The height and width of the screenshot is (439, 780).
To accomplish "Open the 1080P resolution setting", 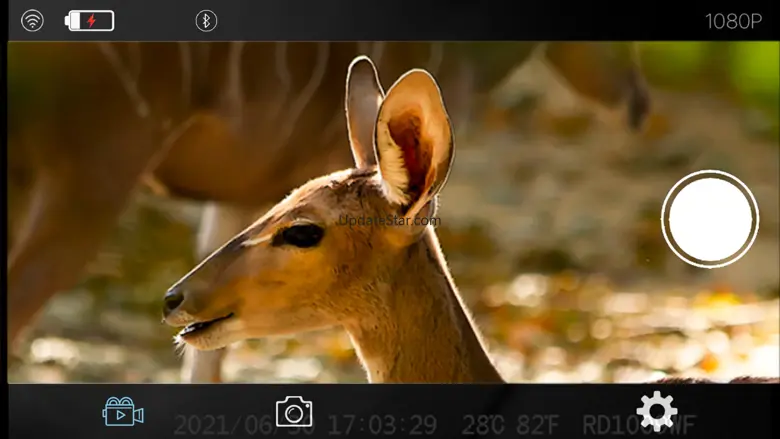I will pyautogui.click(x=733, y=21).
